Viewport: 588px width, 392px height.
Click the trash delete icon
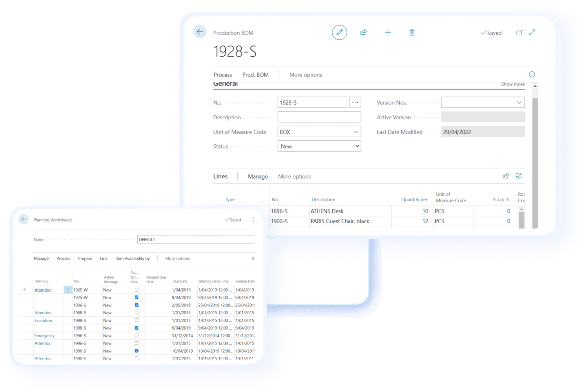pos(412,33)
